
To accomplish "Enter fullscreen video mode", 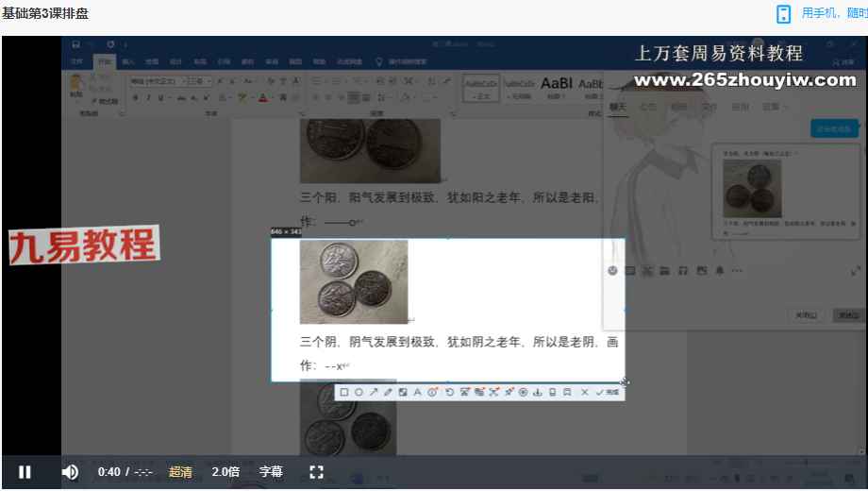I will (x=317, y=472).
